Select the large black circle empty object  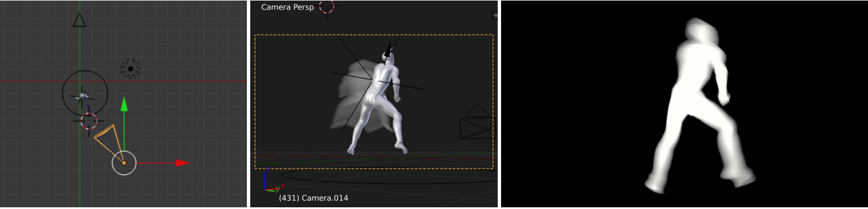click(x=85, y=94)
